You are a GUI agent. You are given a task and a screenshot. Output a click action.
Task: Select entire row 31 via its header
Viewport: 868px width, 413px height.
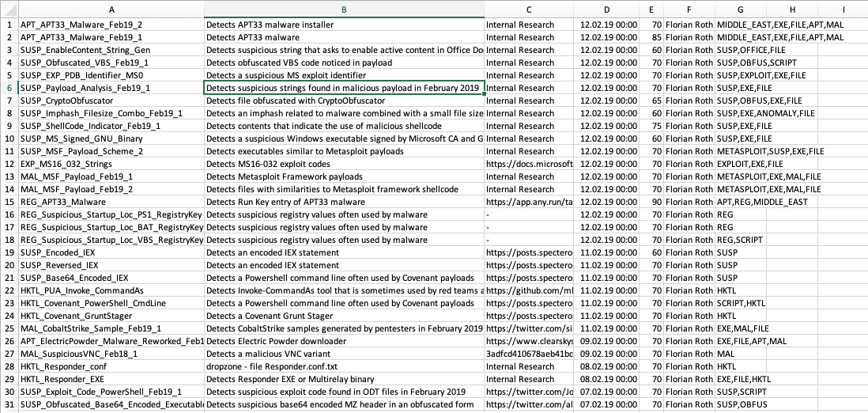coord(9,404)
